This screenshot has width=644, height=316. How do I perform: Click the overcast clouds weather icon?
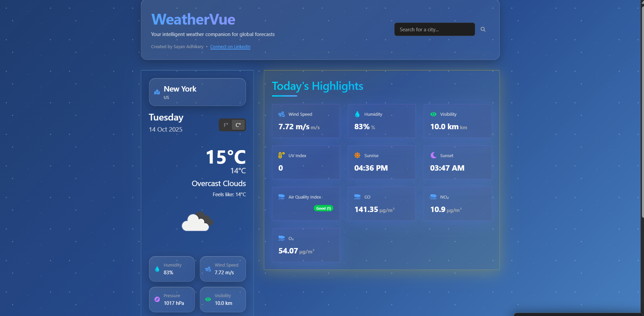click(197, 221)
